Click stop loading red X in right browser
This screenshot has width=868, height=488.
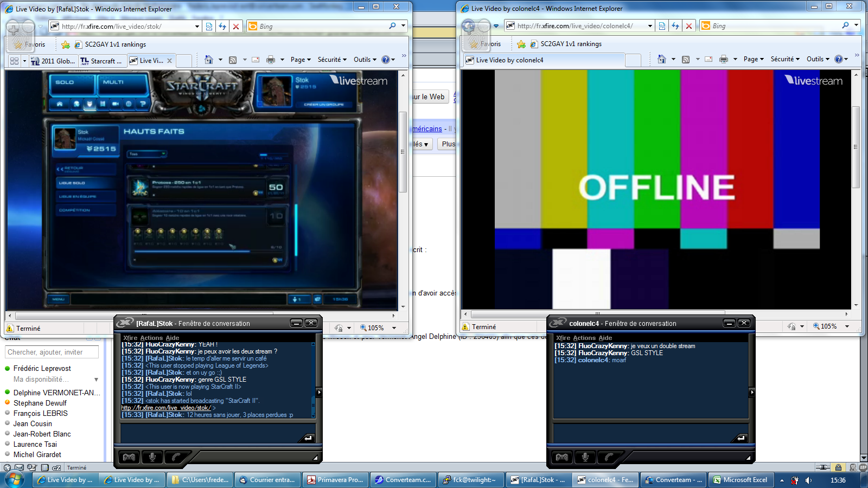click(x=688, y=25)
